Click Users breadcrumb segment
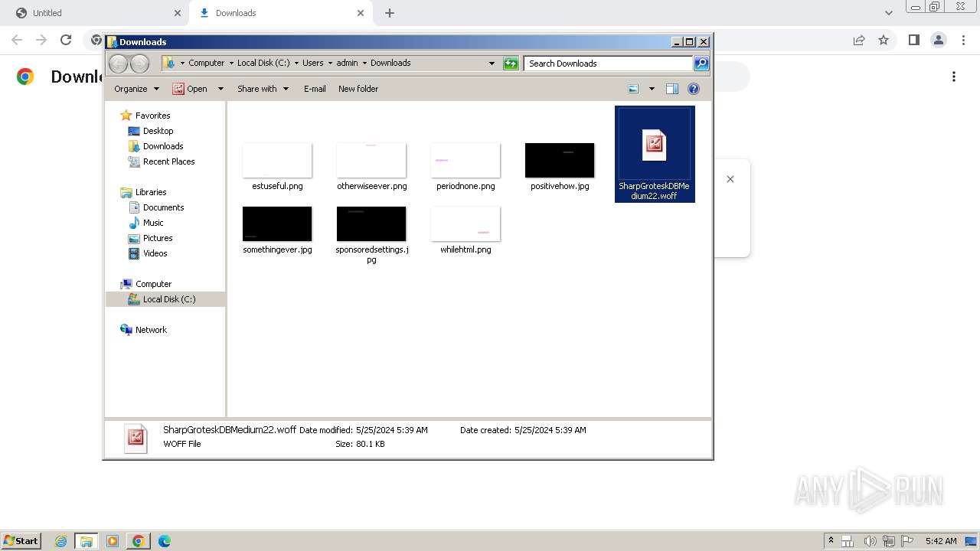 point(312,64)
